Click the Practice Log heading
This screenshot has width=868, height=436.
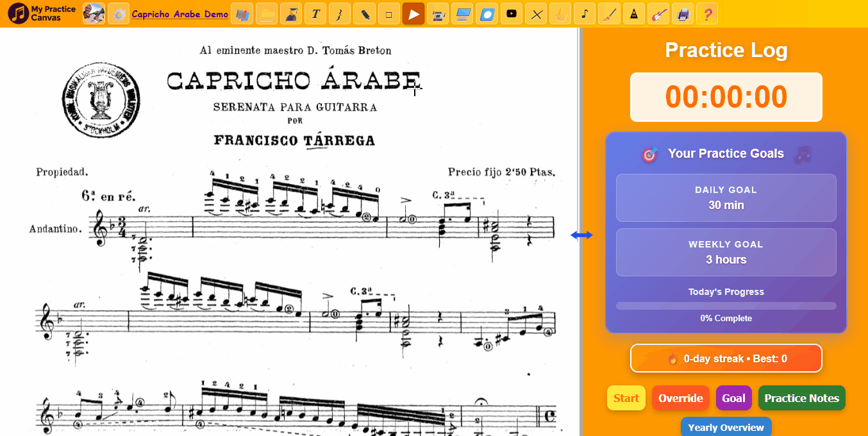[x=726, y=50]
